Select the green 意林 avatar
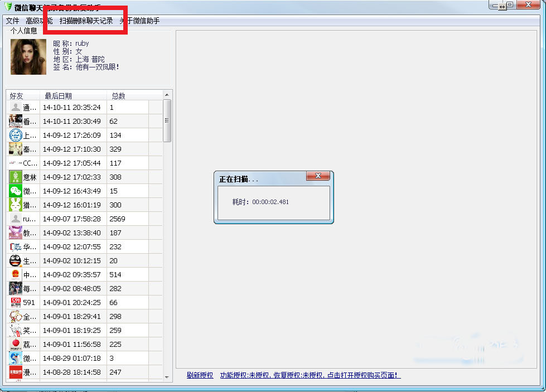Viewport: 546px width, 392px height. [15, 177]
